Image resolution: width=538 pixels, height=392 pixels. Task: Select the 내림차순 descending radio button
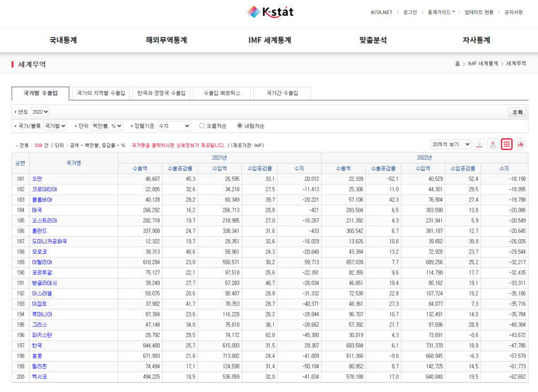[240, 126]
